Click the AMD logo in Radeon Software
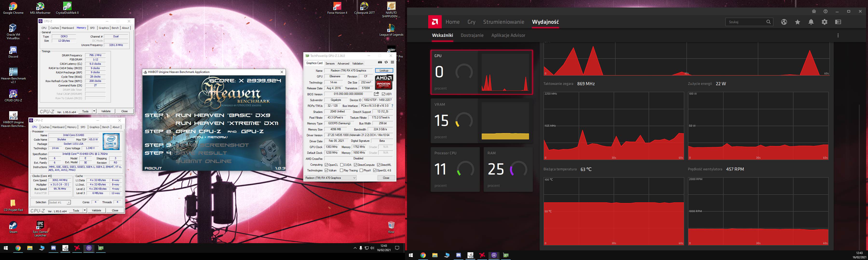The image size is (868, 260). point(435,22)
